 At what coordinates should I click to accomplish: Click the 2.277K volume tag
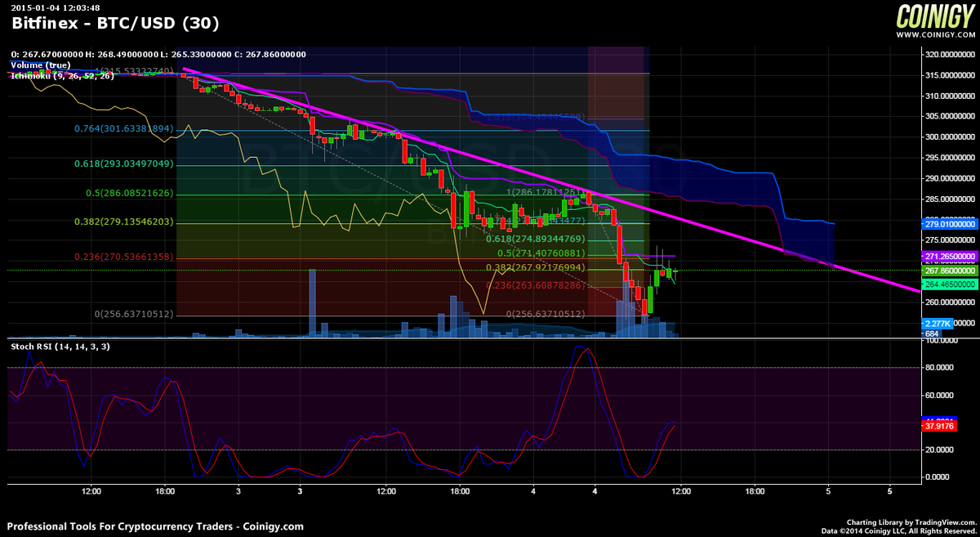(938, 324)
